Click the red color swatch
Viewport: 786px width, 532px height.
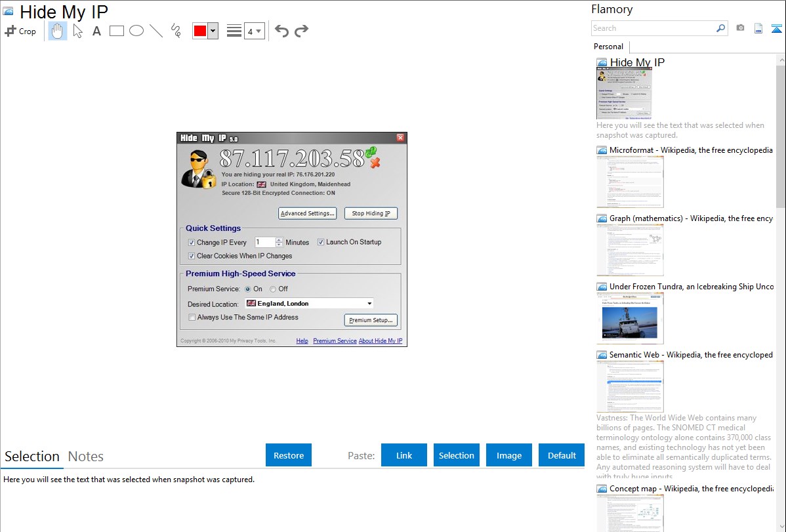(200, 31)
